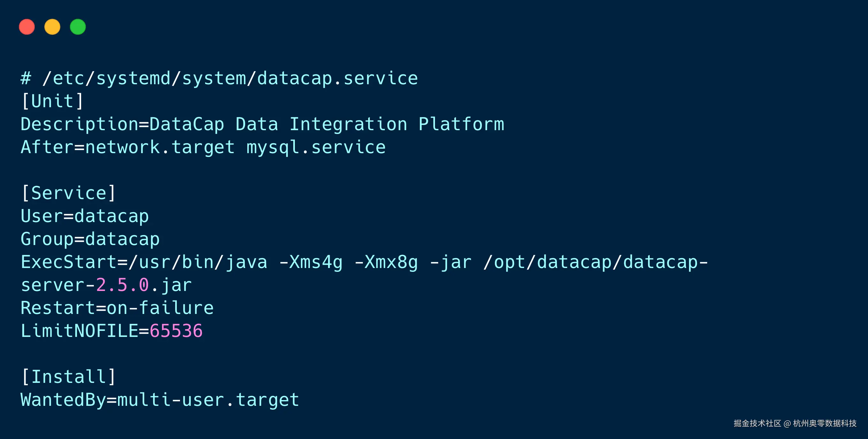
Task: Click the yellow minimize dot
Action: [x=52, y=27]
